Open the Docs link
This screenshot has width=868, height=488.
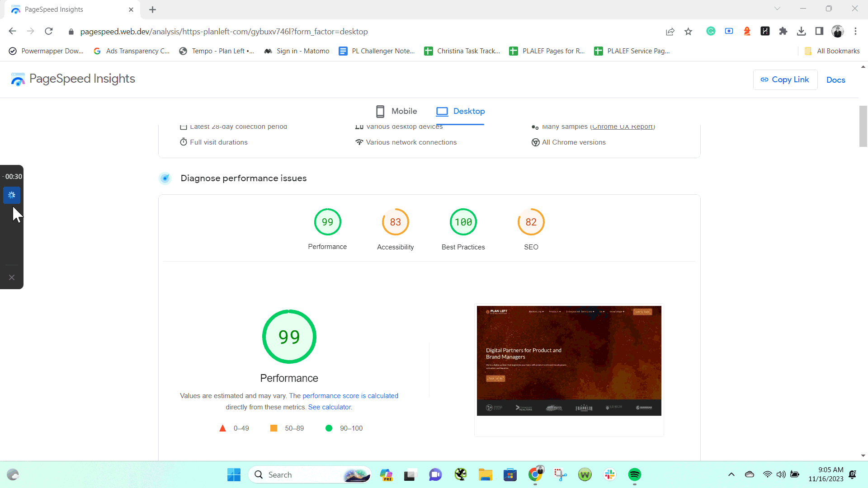tap(835, 80)
